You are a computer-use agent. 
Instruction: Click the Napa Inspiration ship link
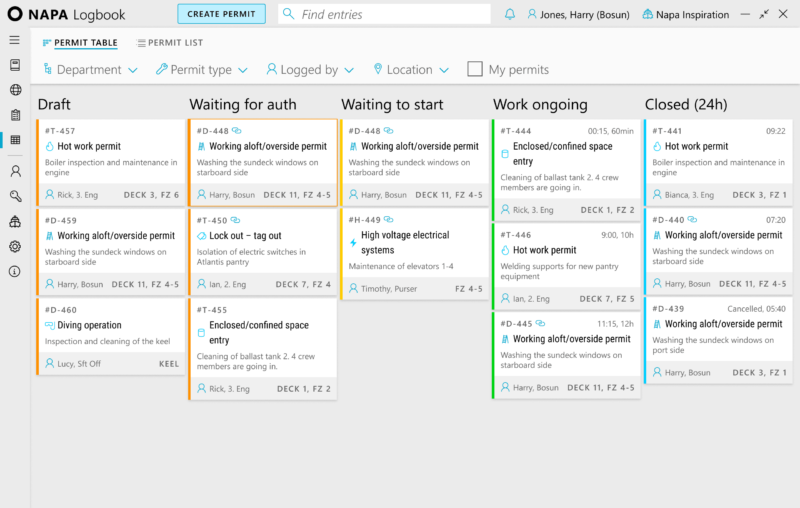click(x=685, y=14)
